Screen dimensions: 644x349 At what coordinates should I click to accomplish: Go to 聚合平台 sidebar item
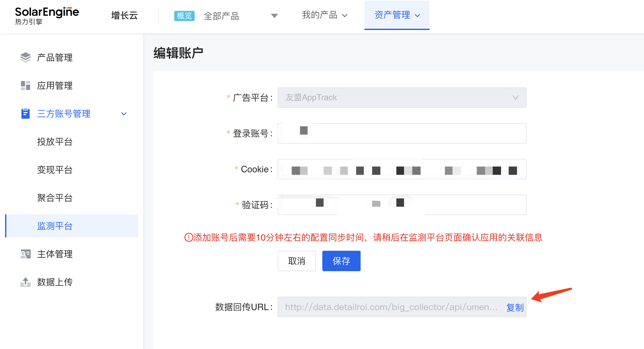pos(55,198)
